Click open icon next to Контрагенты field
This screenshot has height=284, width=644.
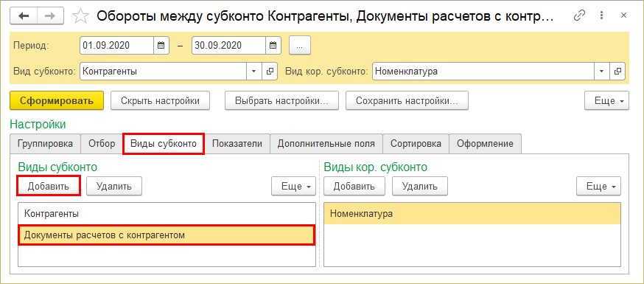pos(270,71)
